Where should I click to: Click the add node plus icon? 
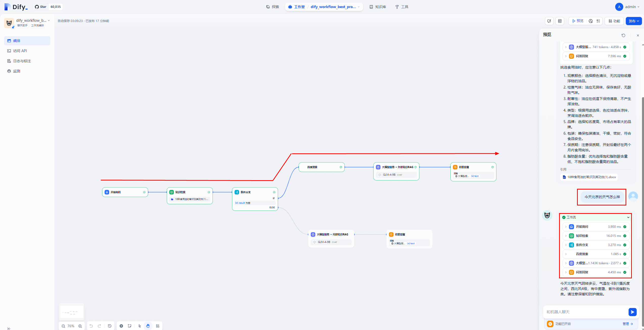pyautogui.click(x=121, y=326)
